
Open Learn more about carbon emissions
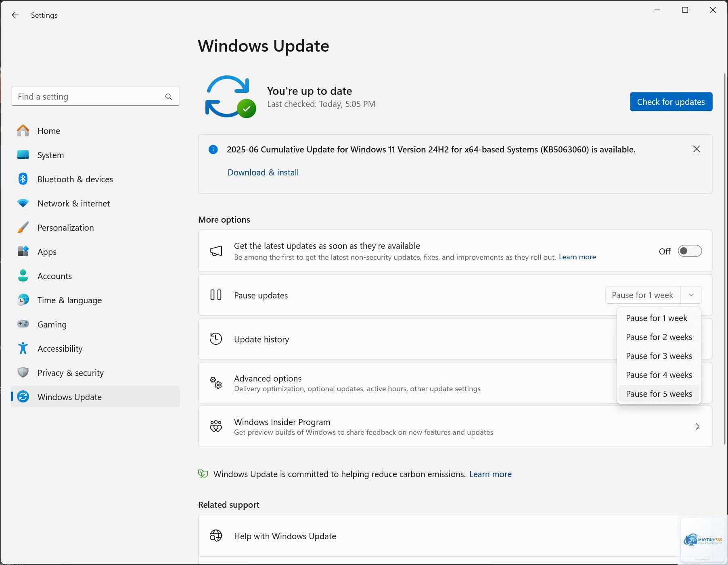point(490,474)
